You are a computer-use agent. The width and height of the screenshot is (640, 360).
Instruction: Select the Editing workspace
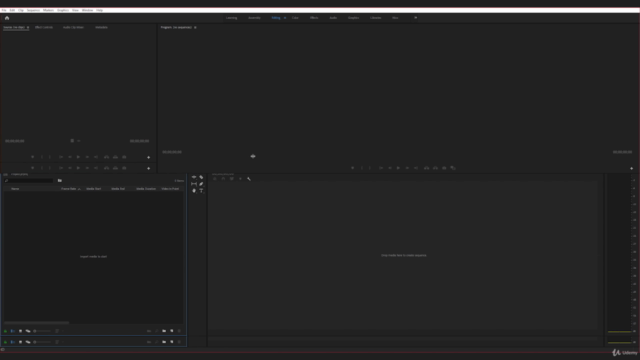point(276,18)
